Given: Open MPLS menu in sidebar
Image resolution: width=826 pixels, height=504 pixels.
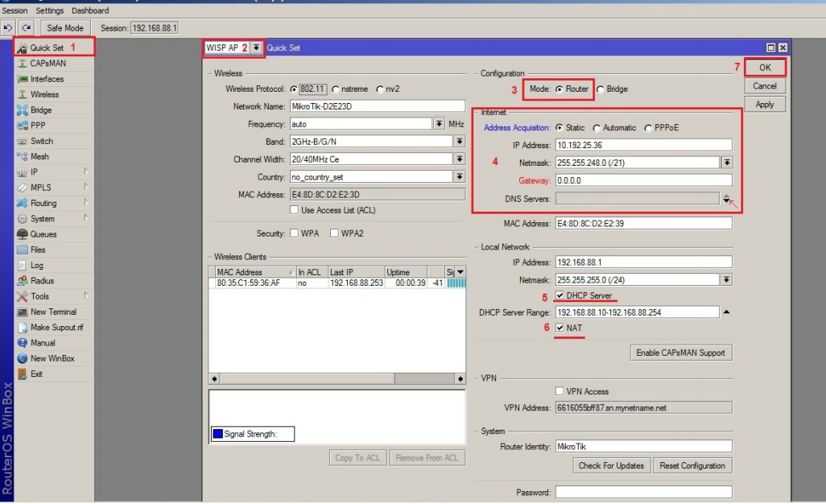Looking at the screenshot, I should pos(54,188).
